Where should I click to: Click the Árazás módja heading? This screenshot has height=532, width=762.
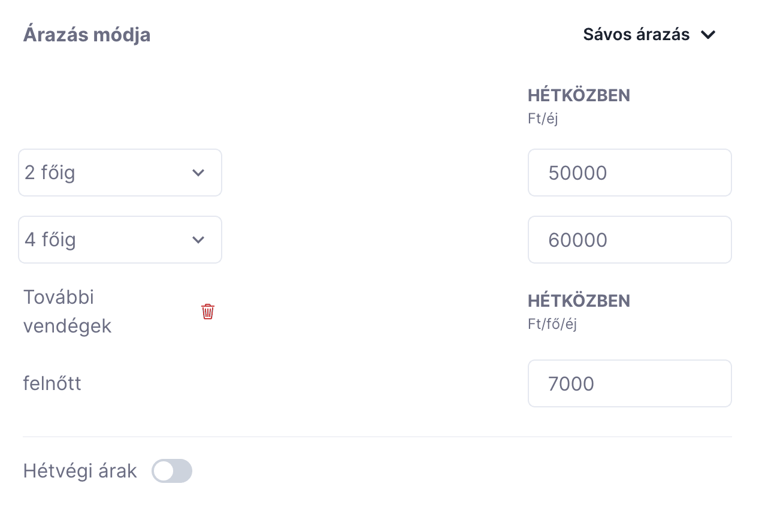[x=87, y=35]
